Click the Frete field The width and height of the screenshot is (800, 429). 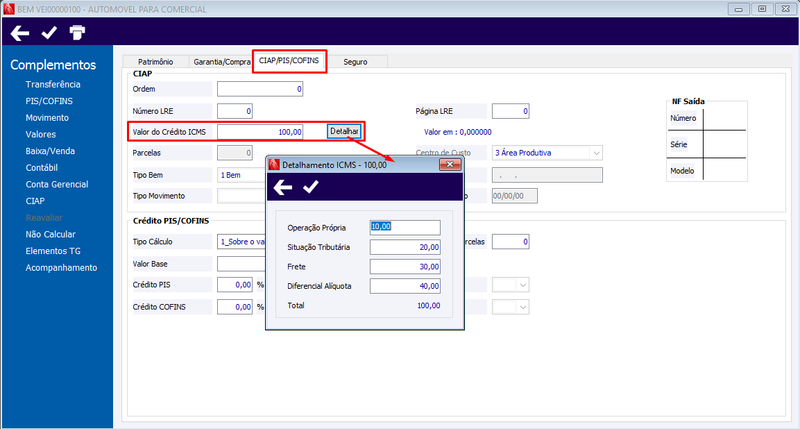tap(405, 267)
